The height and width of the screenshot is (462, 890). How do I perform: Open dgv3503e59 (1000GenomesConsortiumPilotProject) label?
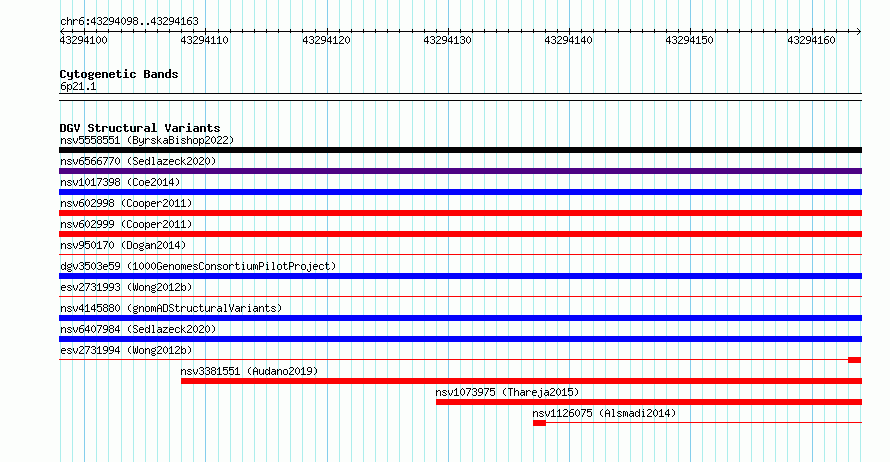(x=198, y=266)
